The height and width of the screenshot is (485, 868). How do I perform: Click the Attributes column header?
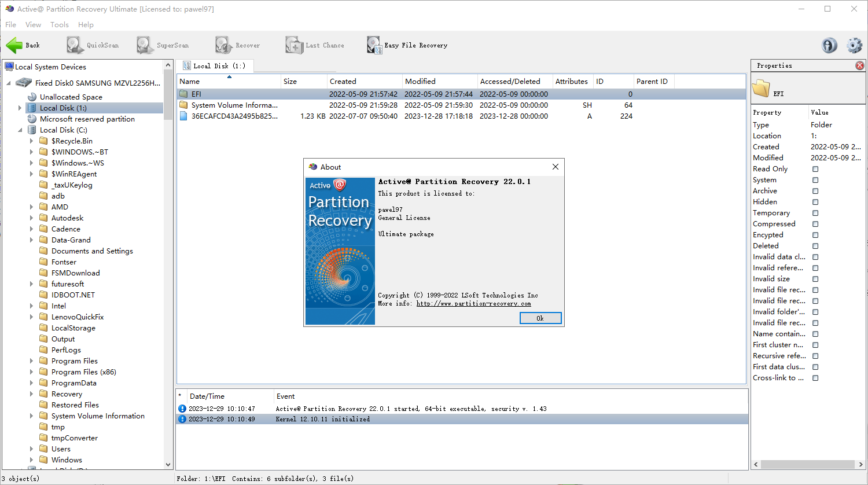coord(573,82)
